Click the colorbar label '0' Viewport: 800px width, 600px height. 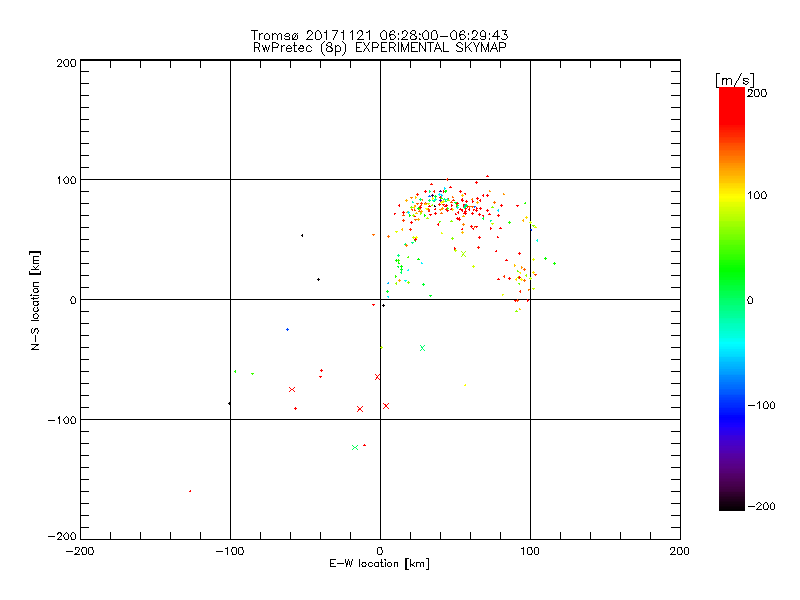tap(749, 300)
